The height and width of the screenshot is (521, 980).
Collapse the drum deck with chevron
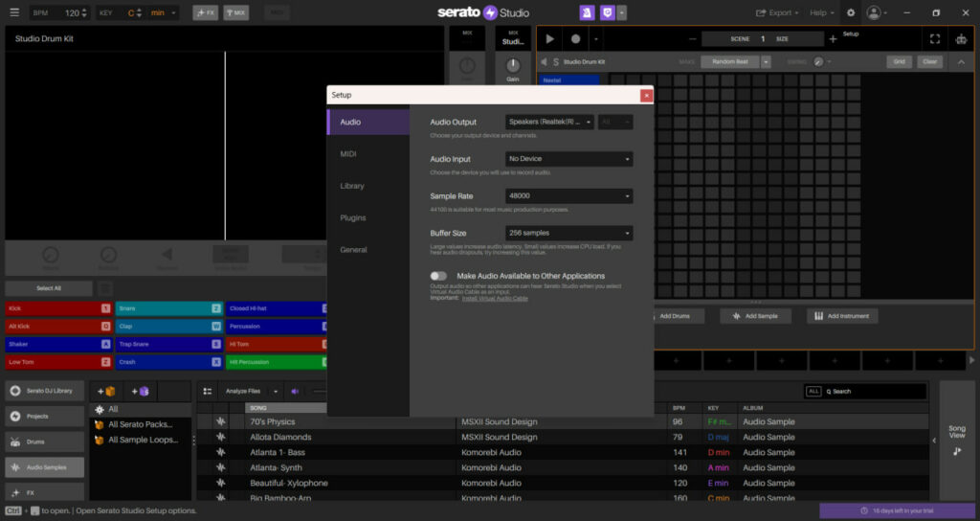coord(961,62)
